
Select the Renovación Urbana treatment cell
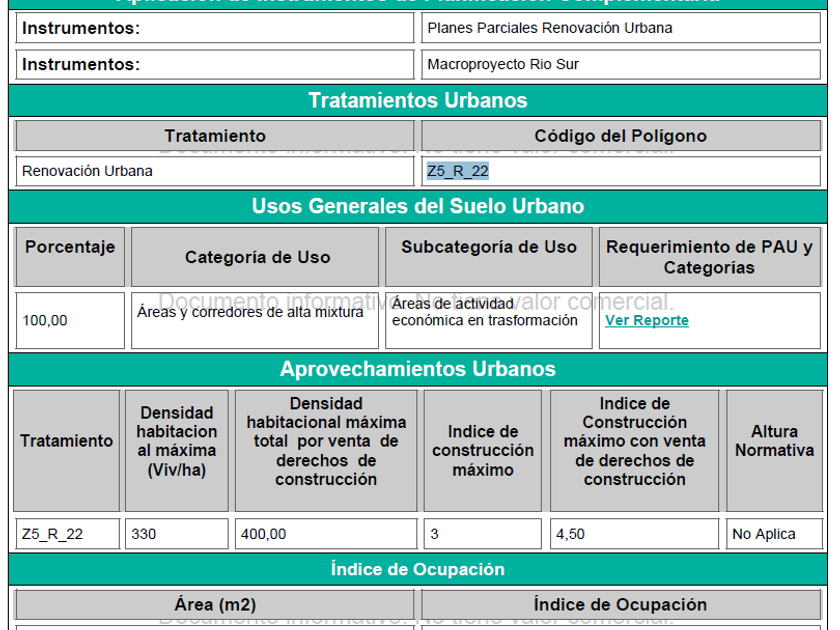click(x=215, y=171)
